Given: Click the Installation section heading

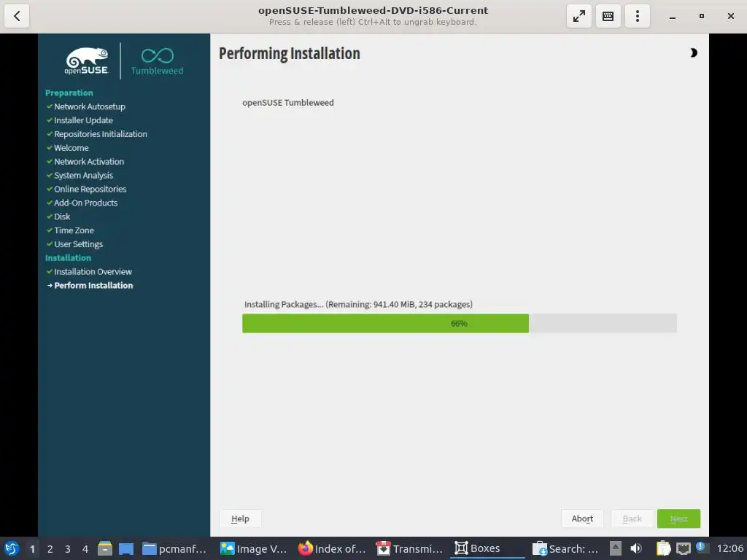Looking at the screenshot, I should pyautogui.click(x=68, y=258).
